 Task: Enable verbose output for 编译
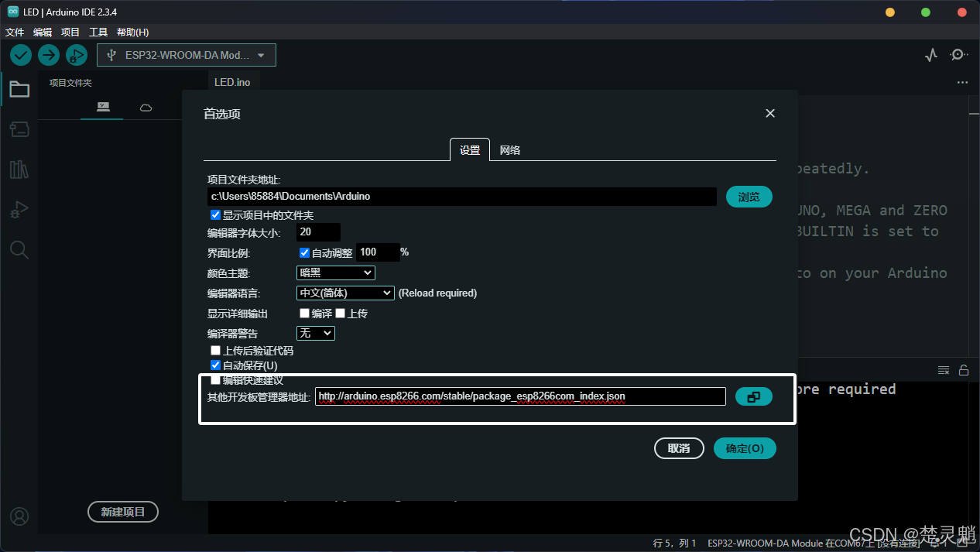pos(304,314)
